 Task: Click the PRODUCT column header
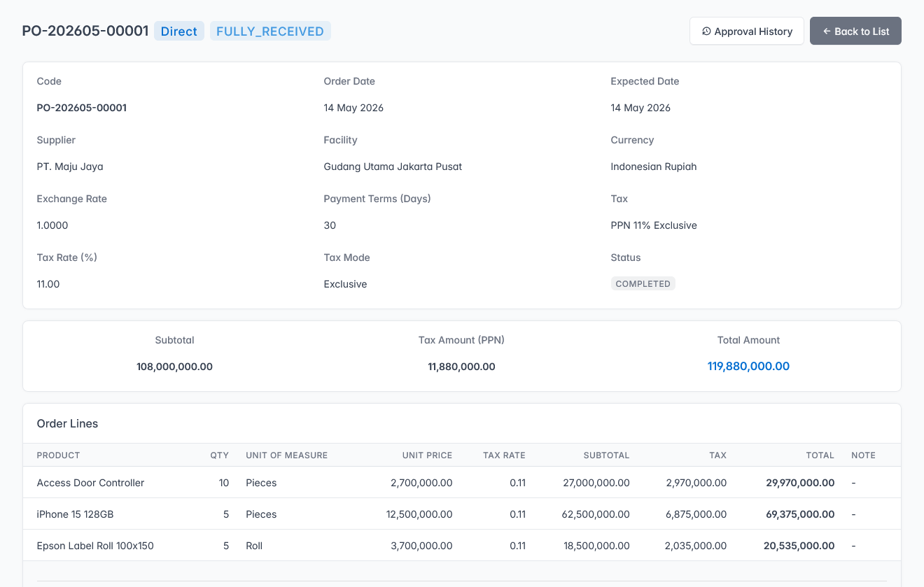point(58,455)
